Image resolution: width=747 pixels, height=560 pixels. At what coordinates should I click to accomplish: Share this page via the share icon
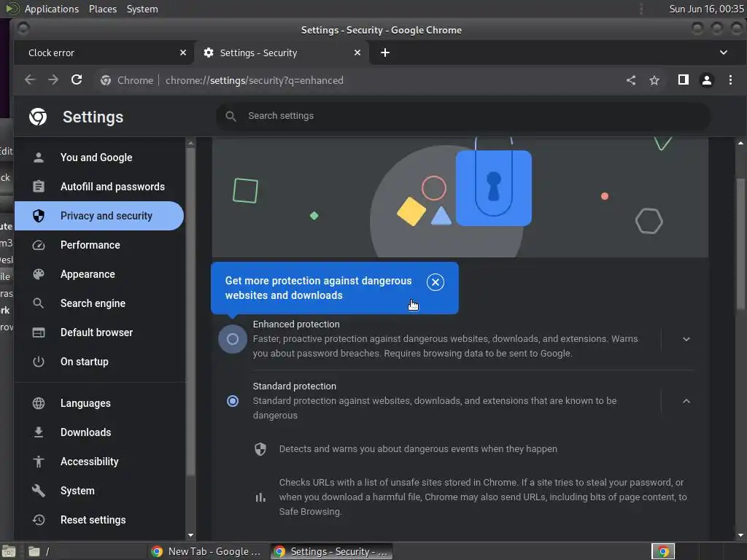[x=631, y=80]
